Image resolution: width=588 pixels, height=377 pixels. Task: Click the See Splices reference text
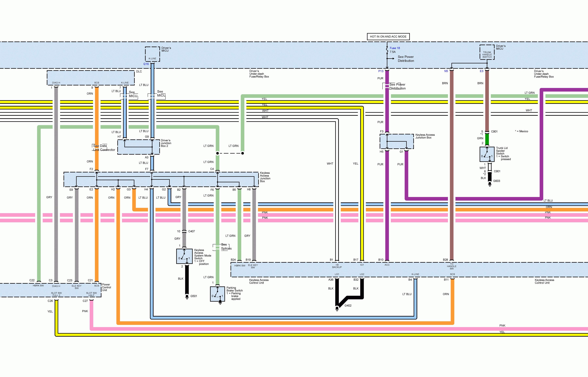tap(226, 246)
